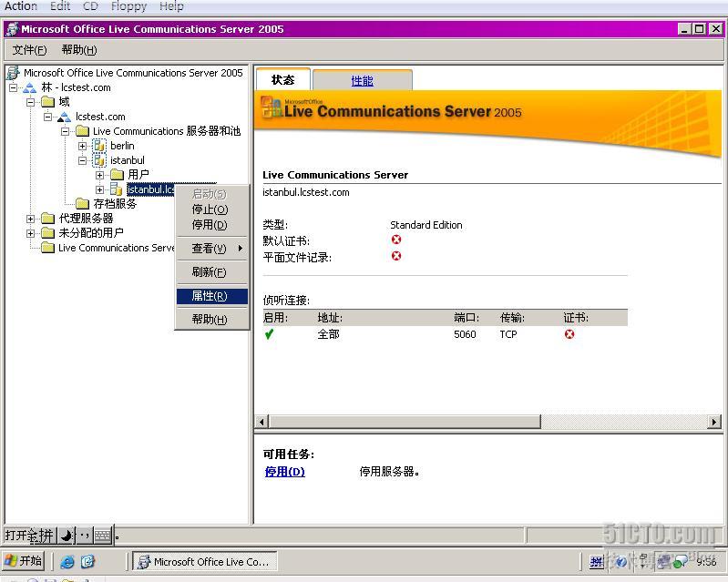Expand the 用户 folder node

point(99,175)
